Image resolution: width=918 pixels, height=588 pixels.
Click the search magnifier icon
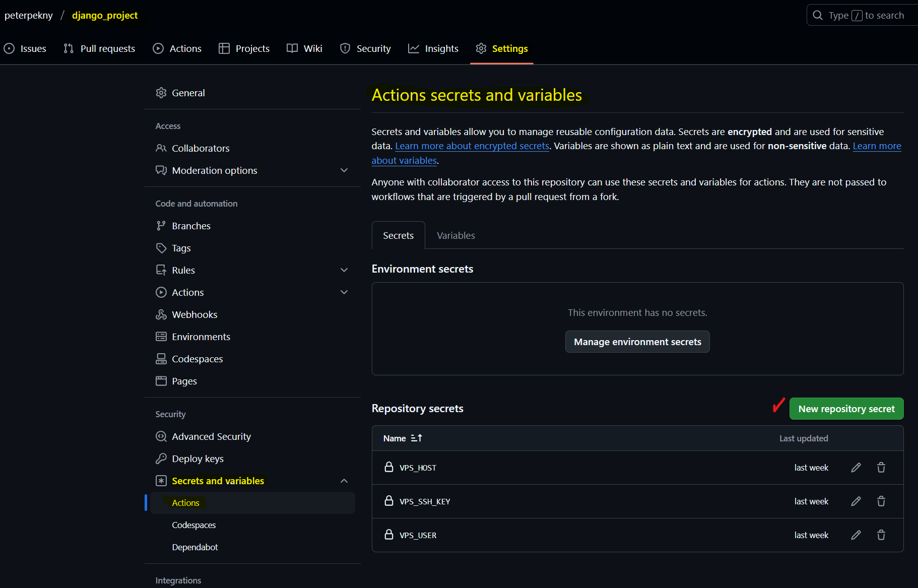pyautogui.click(x=818, y=15)
